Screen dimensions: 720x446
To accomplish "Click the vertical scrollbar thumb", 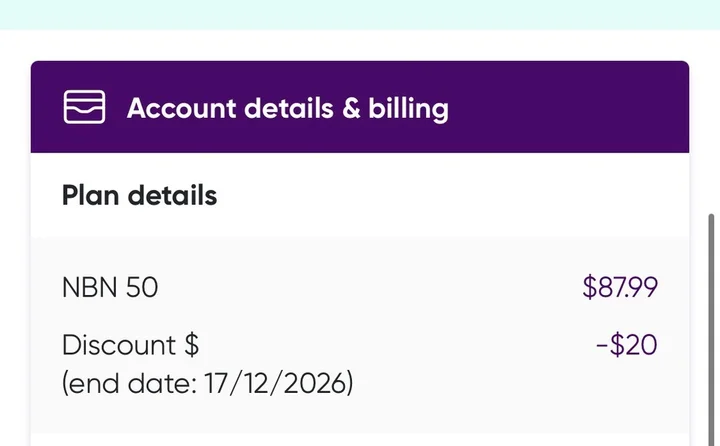I will [x=712, y=330].
